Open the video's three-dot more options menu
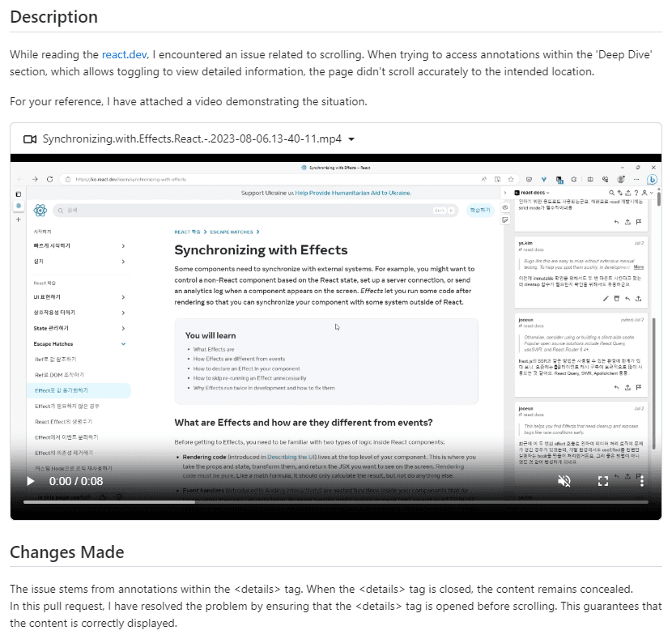This screenshot has width=672, height=639. pos(641,481)
